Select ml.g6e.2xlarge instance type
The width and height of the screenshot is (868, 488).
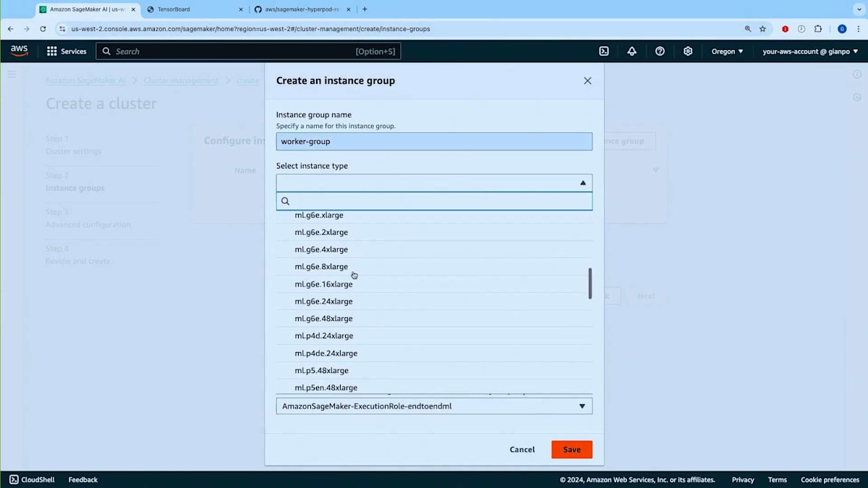434,232
